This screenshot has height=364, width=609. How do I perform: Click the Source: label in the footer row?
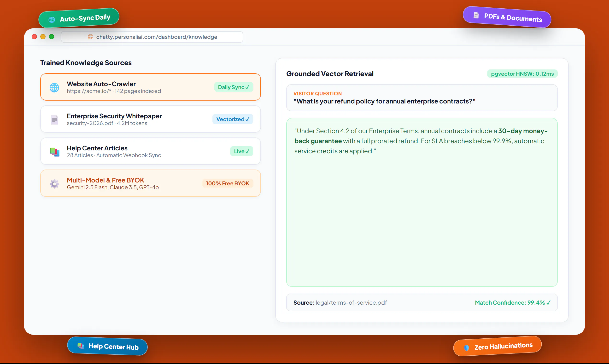tap(304, 303)
